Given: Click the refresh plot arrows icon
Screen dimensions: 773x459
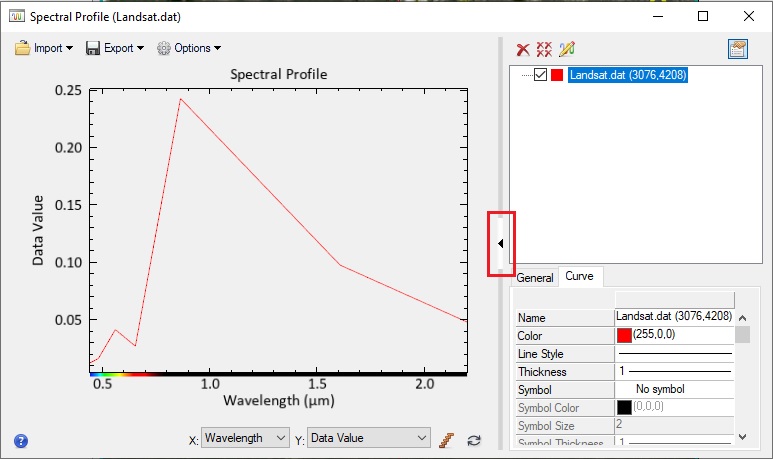Looking at the screenshot, I should [x=474, y=439].
